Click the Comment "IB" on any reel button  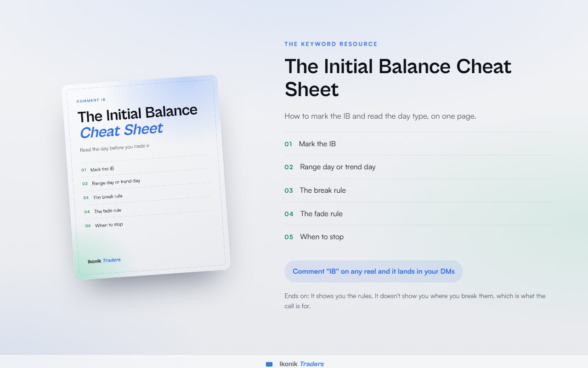(373, 271)
